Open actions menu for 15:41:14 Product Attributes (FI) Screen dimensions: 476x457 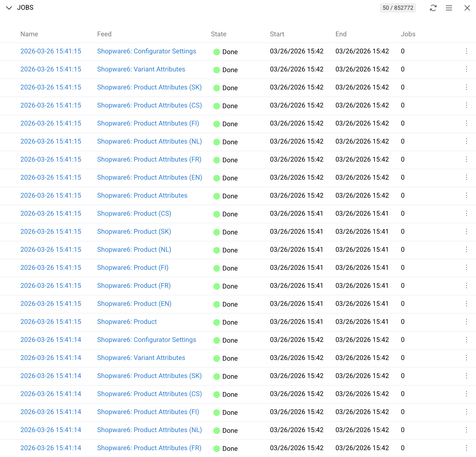pyautogui.click(x=466, y=412)
